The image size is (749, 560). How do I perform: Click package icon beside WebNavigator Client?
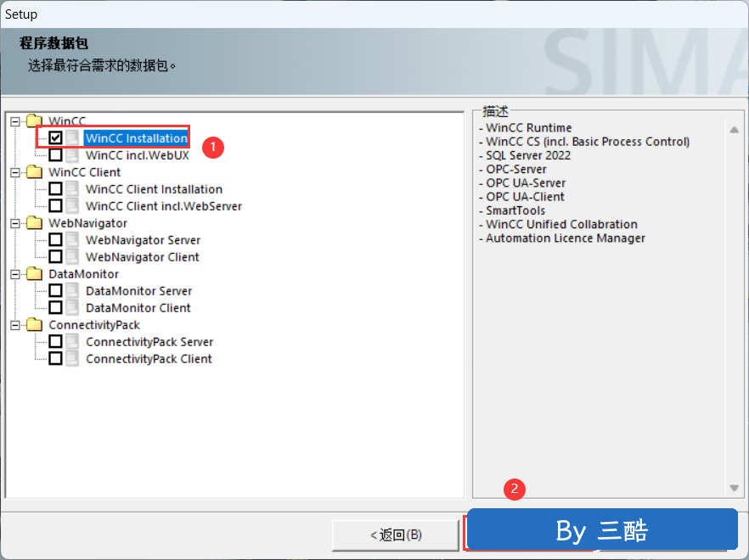click(72, 257)
